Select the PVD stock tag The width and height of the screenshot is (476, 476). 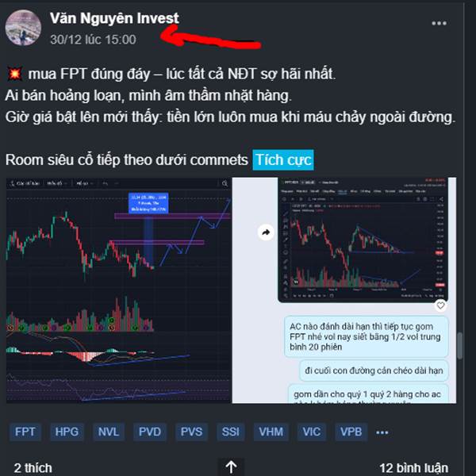150,432
